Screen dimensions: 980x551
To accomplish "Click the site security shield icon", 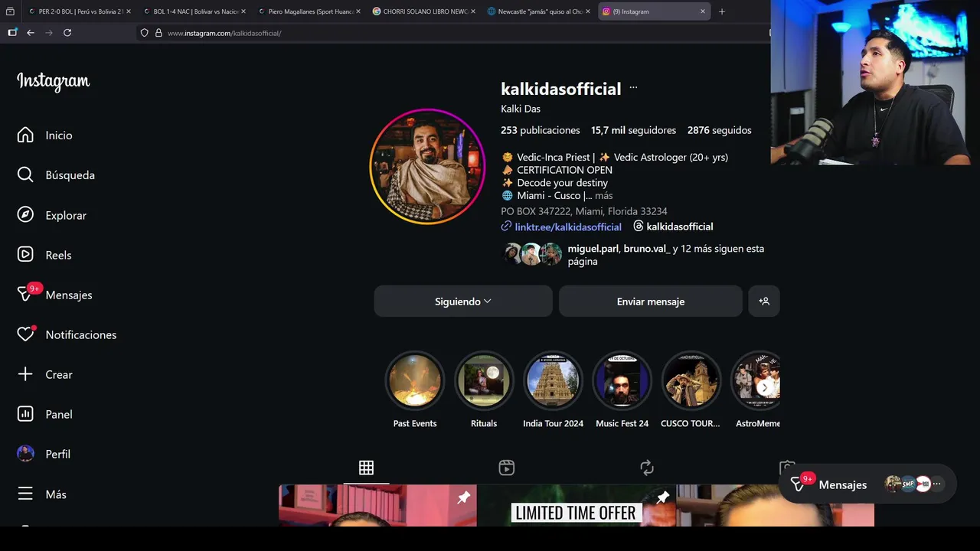I will [144, 33].
